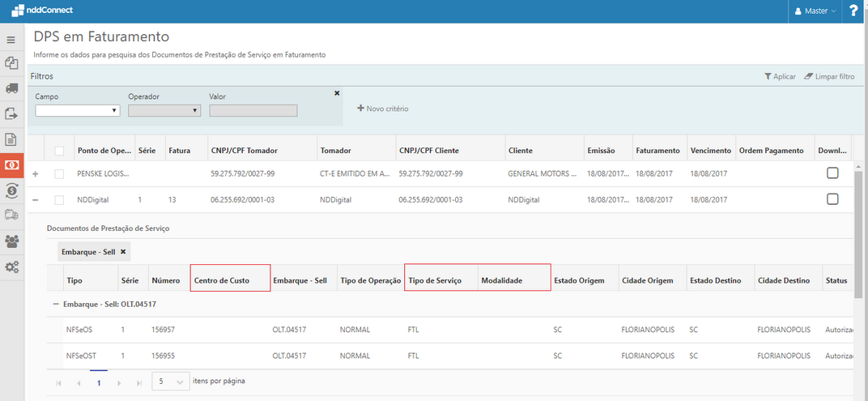Image resolution: width=868 pixels, height=401 pixels.
Task: Collapse the Embarque - Sell: OLT.04517 group
Action: [56, 304]
